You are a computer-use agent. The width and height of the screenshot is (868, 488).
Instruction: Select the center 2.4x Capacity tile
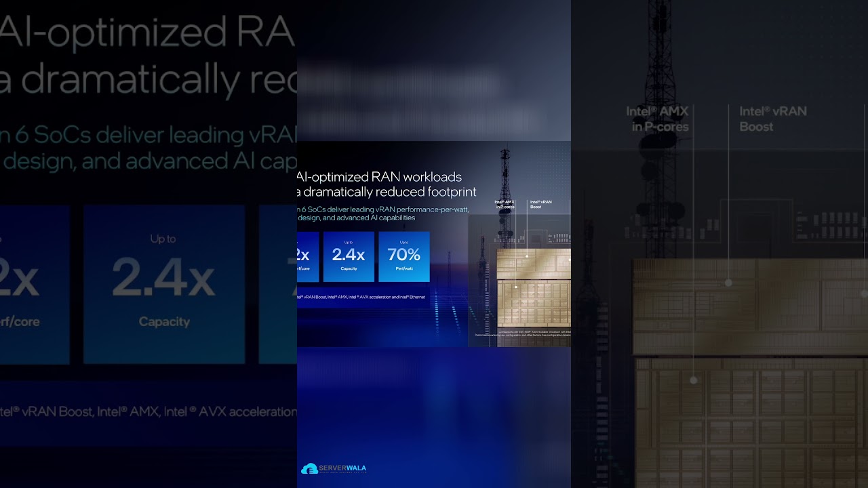349,256
